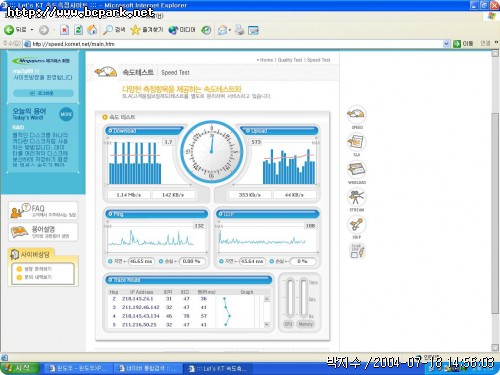Switch to Let's KT taskbar window
This screenshot has width=500, height=375.
(x=218, y=369)
